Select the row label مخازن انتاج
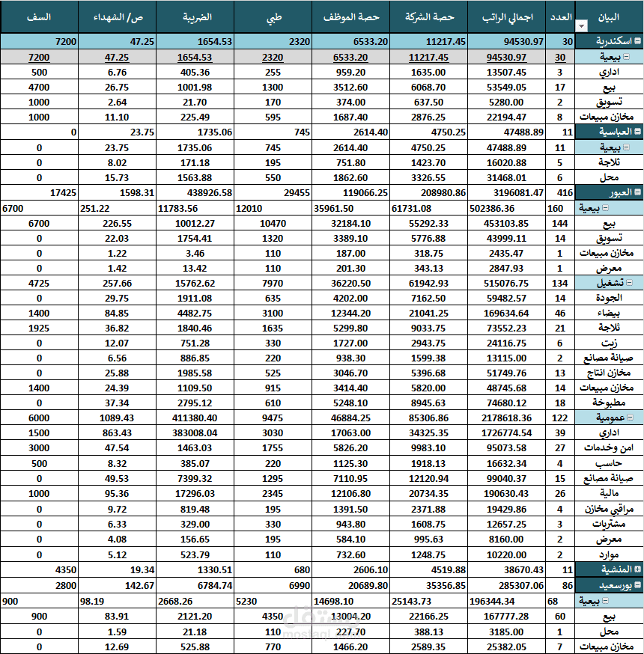Screen dimensions: 644x654 pos(609,373)
